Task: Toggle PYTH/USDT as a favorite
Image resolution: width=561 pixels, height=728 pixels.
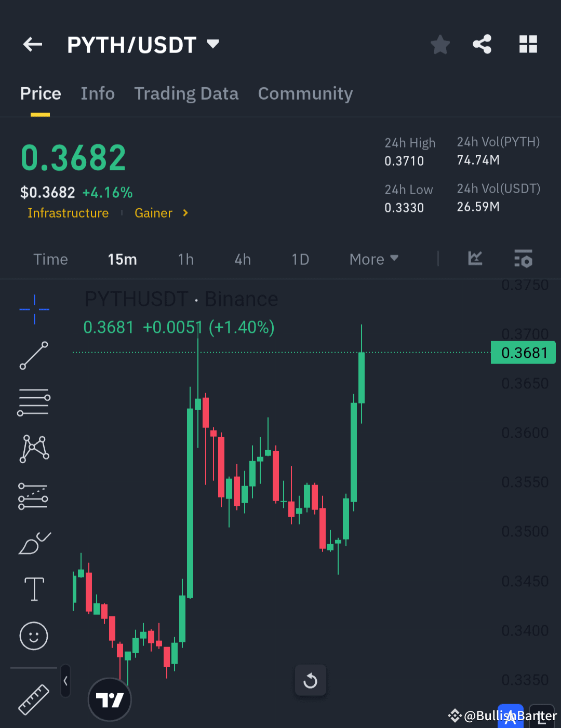Action: click(x=440, y=45)
